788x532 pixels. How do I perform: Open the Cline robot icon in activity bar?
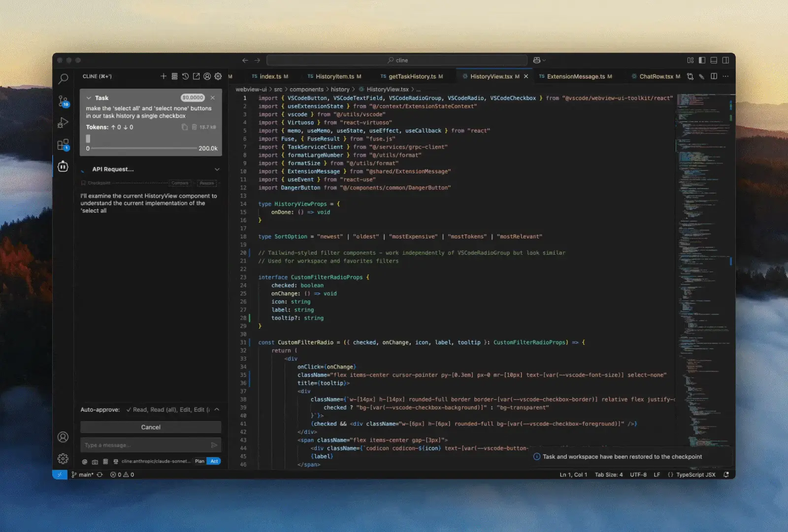click(63, 166)
